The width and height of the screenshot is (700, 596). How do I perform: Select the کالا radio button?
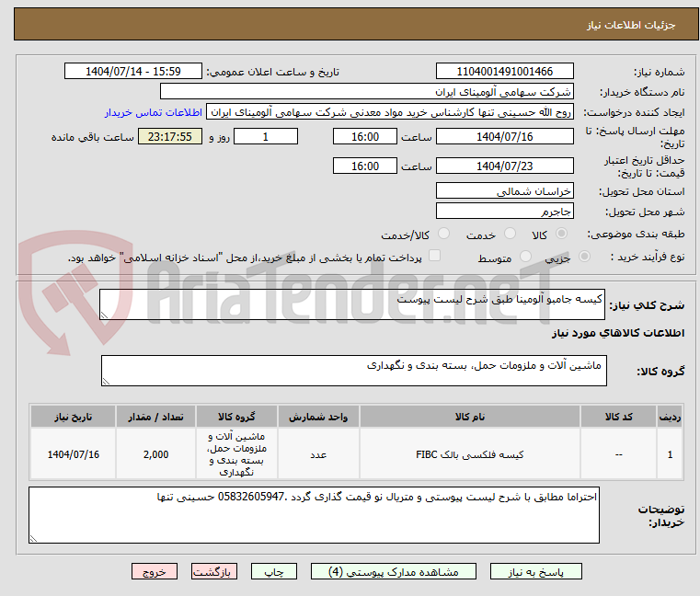(562, 234)
